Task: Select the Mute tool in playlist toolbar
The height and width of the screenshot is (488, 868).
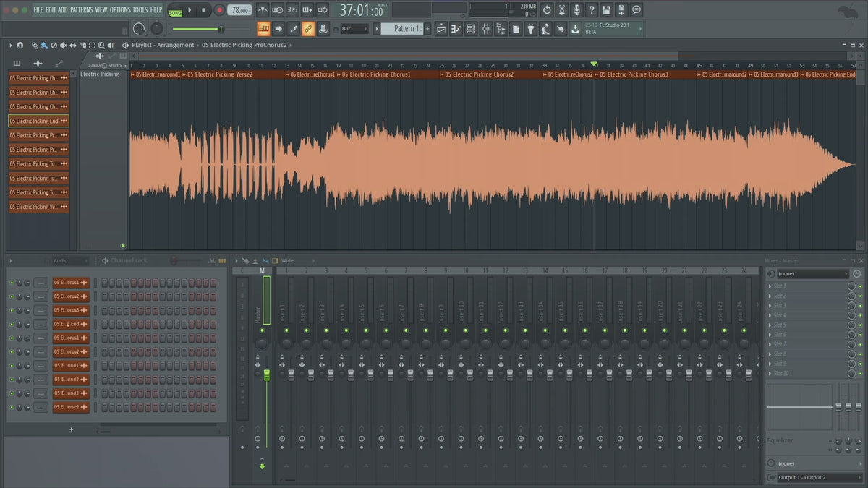Action: (63, 45)
